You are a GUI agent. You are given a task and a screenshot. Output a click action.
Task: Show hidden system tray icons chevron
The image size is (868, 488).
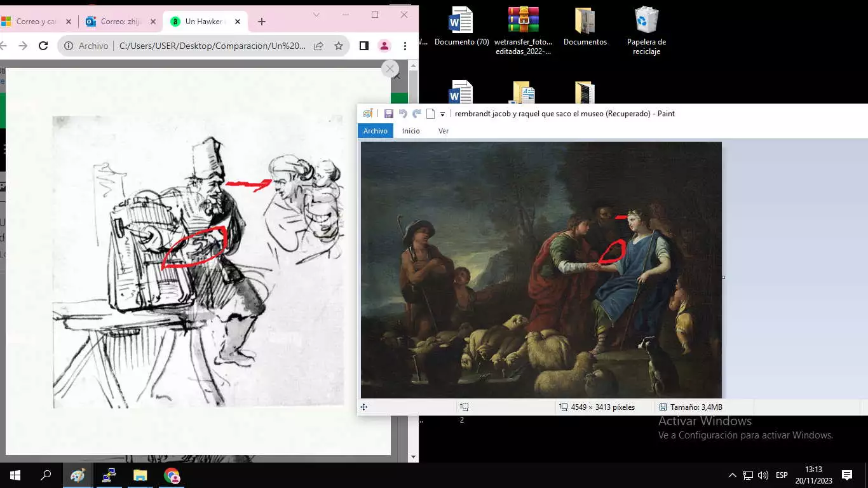click(x=732, y=475)
